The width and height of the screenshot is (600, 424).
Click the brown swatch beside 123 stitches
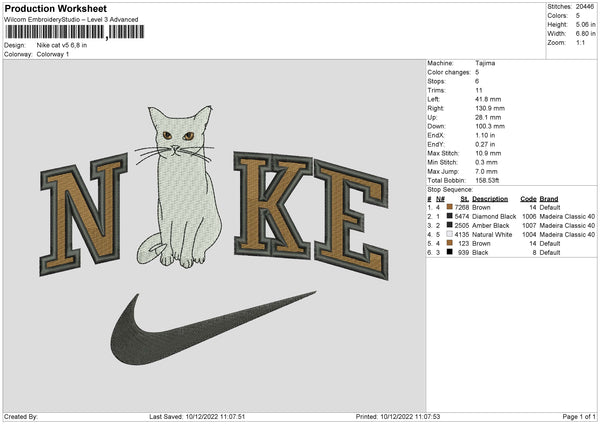[x=449, y=243]
